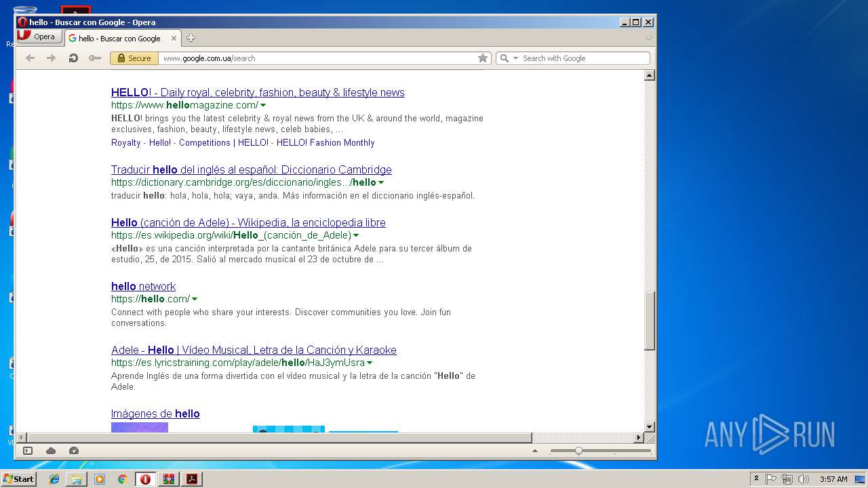Open HELLO! Fashion Monthly sitelink
This screenshot has width=868, height=488.
(x=325, y=143)
